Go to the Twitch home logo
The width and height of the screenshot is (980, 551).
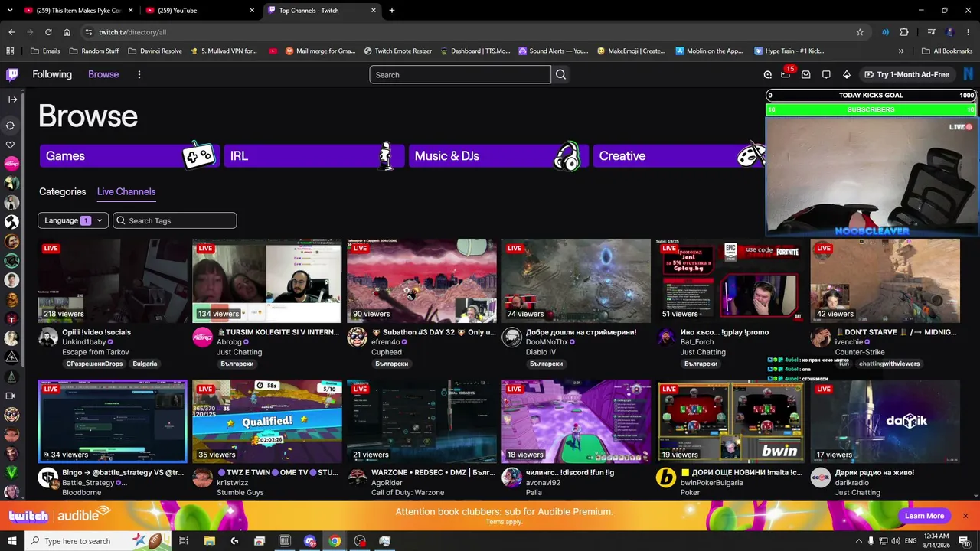pyautogui.click(x=12, y=74)
